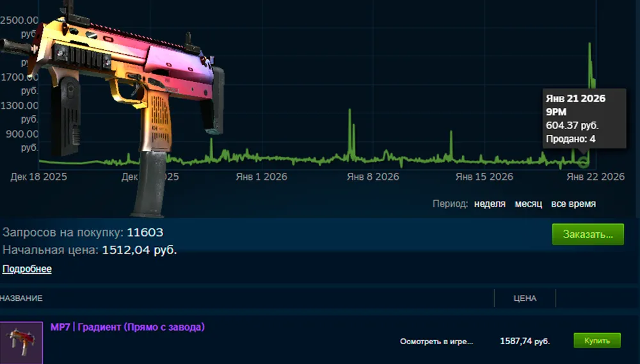Click the 604.37 руб. tooltip value
This screenshot has width=640, height=364.
(x=572, y=125)
